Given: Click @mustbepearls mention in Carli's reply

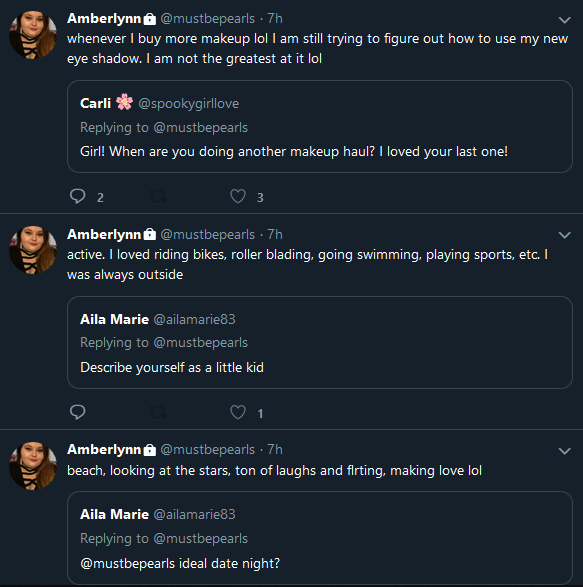Looking at the screenshot, I should tap(201, 128).
